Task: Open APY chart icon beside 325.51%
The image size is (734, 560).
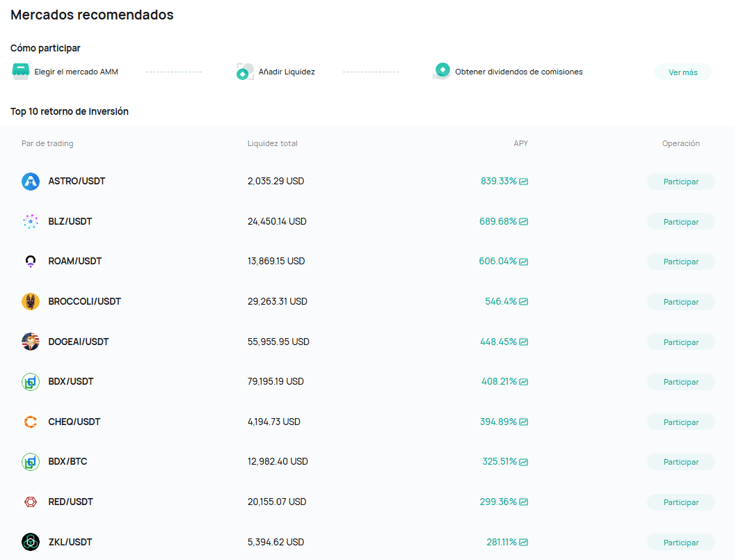Action: (524, 462)
